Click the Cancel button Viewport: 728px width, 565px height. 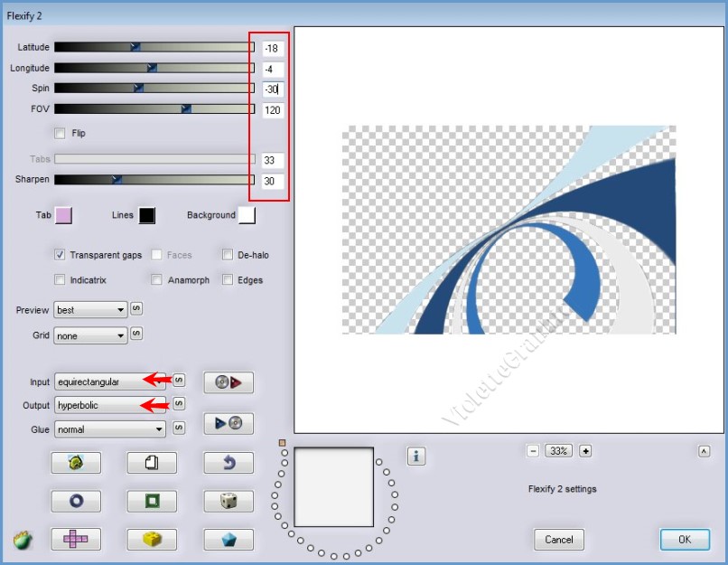click(x=558, y=540)
